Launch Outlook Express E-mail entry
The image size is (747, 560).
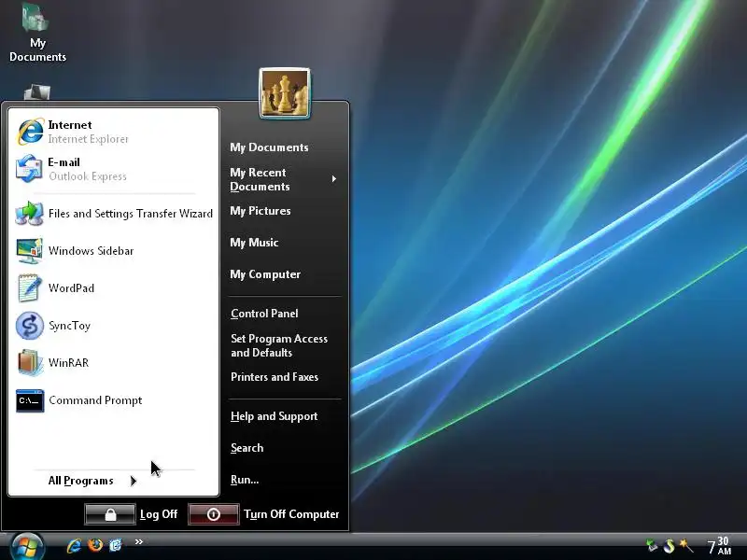point(113,169)
